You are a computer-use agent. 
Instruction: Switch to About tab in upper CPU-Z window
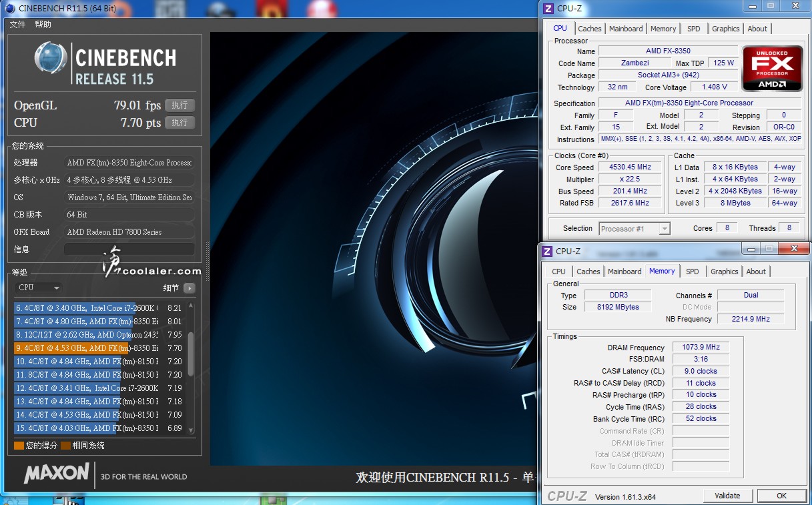click(757, 29)
